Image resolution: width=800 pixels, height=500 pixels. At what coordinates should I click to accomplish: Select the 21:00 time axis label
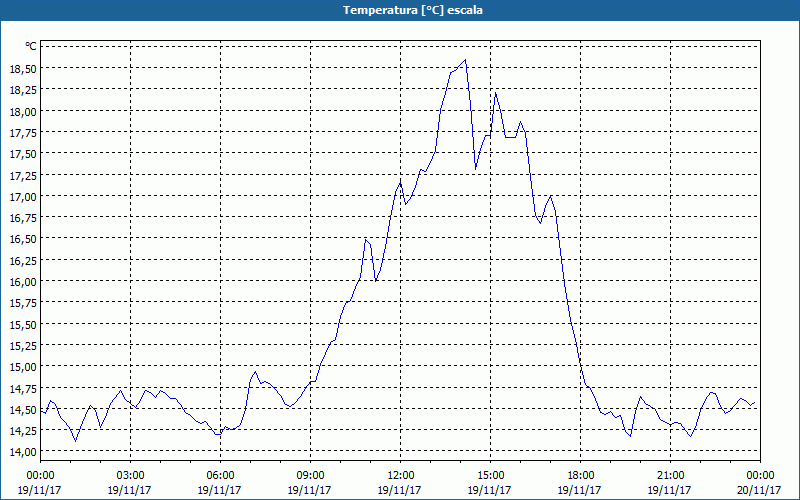pyautogui.click(x=670, y=475)
